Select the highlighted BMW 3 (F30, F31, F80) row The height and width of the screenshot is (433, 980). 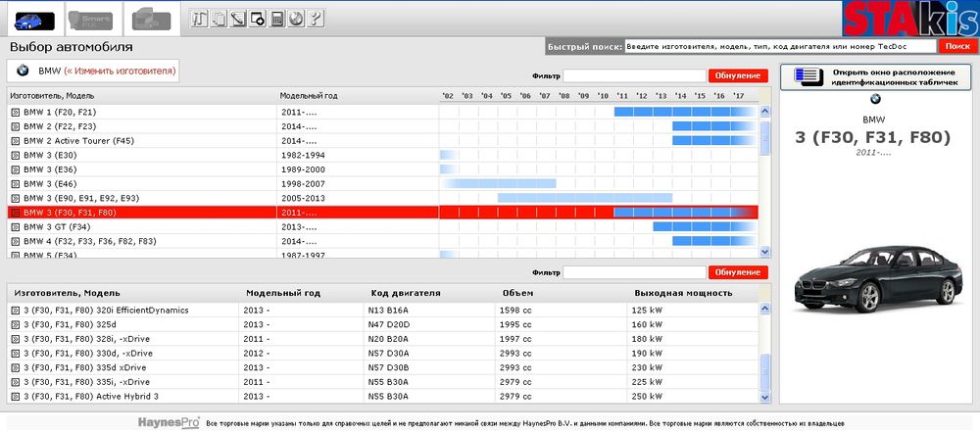[382, 213]
